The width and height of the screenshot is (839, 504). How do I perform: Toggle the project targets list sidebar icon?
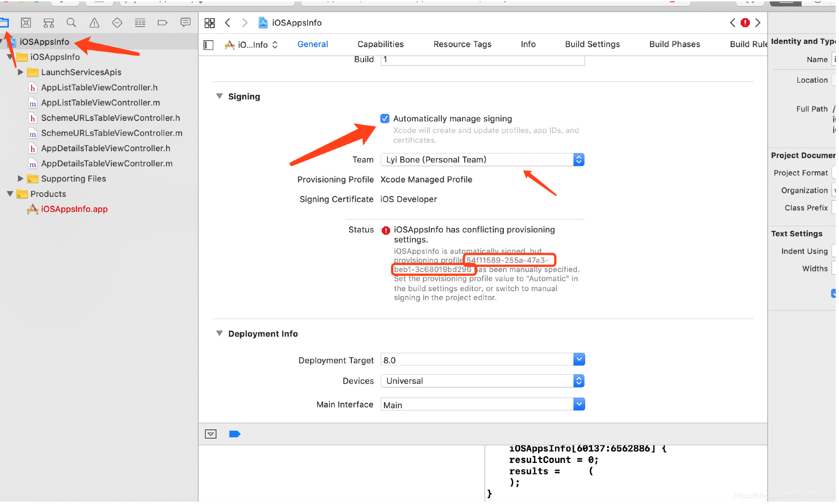coord(209,45)
